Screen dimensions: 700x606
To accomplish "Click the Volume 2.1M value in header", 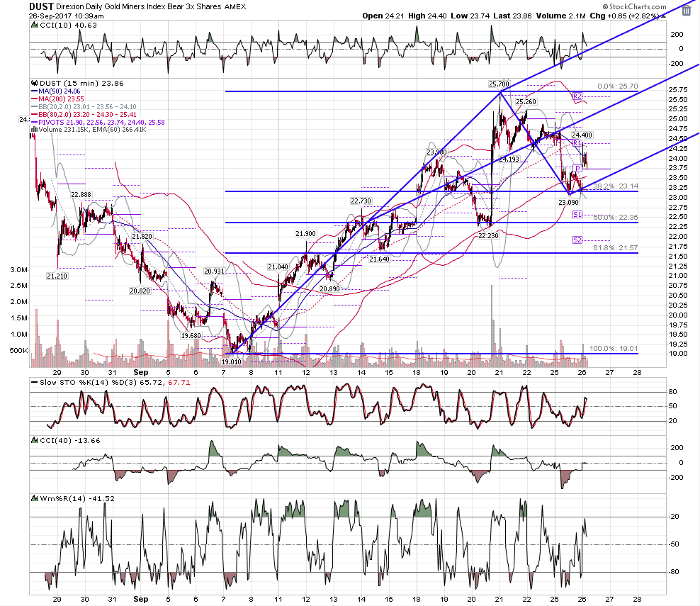I will tap(560, 16).
